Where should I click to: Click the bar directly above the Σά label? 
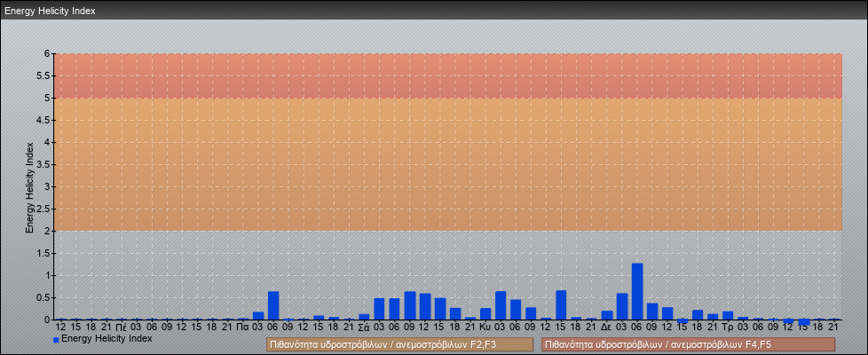(364, 316)
